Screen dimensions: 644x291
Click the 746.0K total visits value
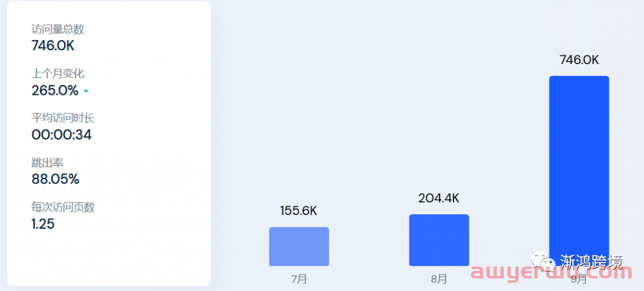pyautogui.click(x=53, y=45)
